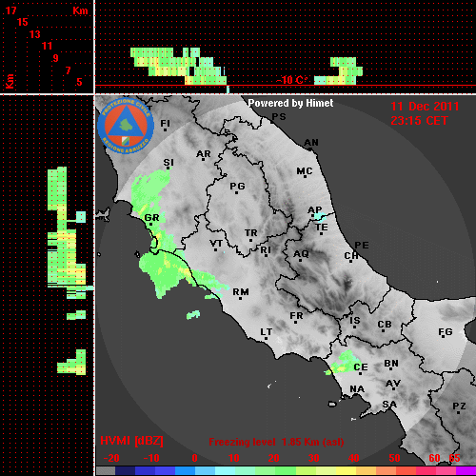Viewport: 476px width, 476px height.
Task: Click the '0' dBZ scale value
Action: pos(194,458)
